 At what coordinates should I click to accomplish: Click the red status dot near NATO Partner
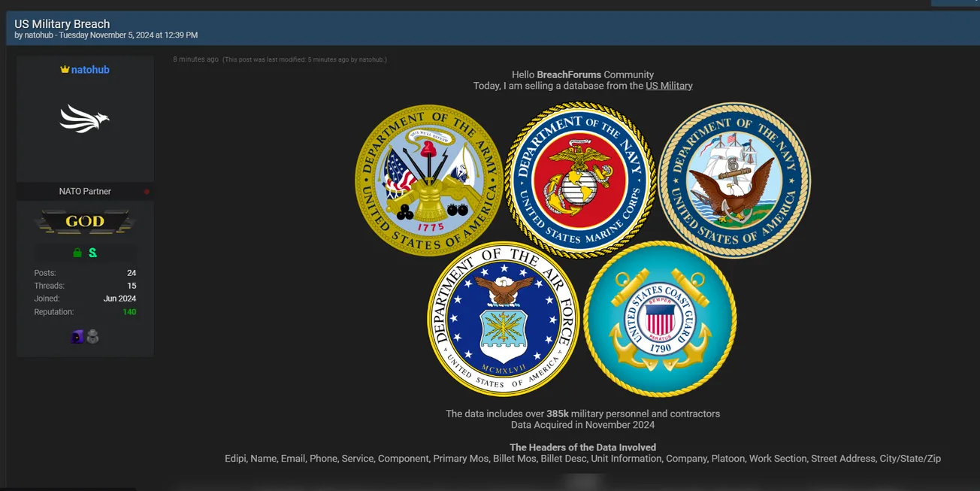pos(147,191)
